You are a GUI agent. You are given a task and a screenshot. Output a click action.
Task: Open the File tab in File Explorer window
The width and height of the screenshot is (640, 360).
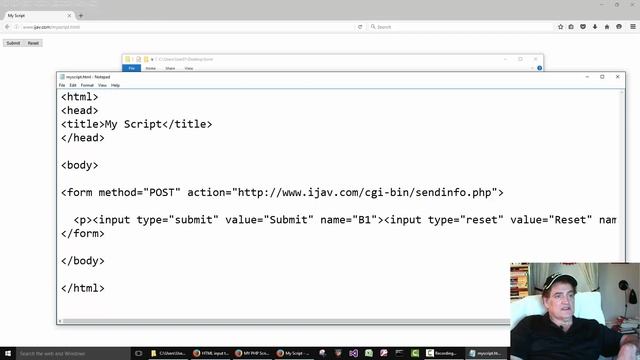click(x=131, y=68)
